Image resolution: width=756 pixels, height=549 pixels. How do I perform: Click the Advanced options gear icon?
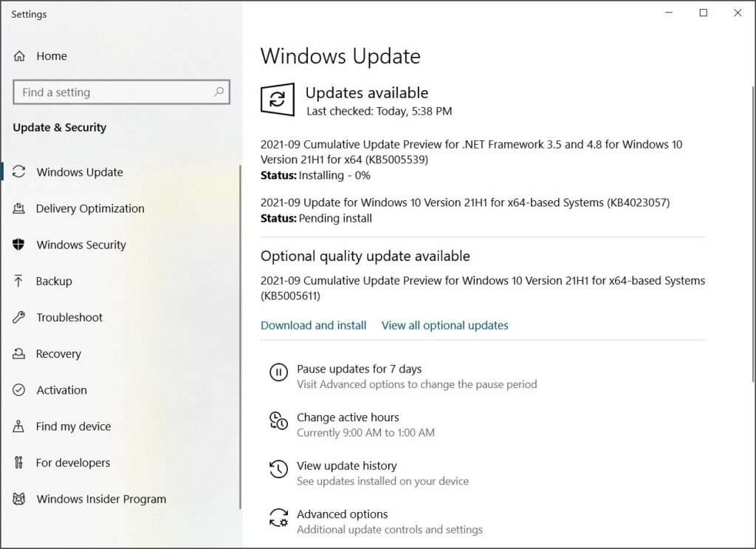278,518
